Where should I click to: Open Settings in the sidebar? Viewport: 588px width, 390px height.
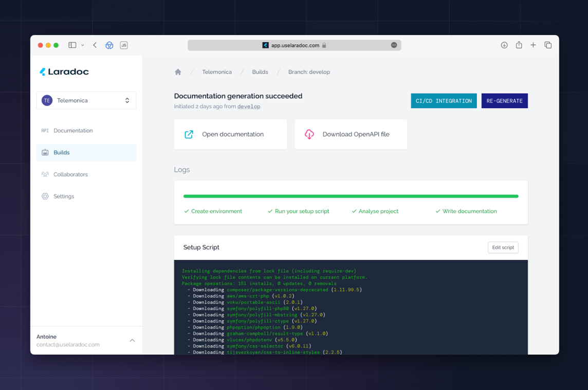tap(86, 197)
